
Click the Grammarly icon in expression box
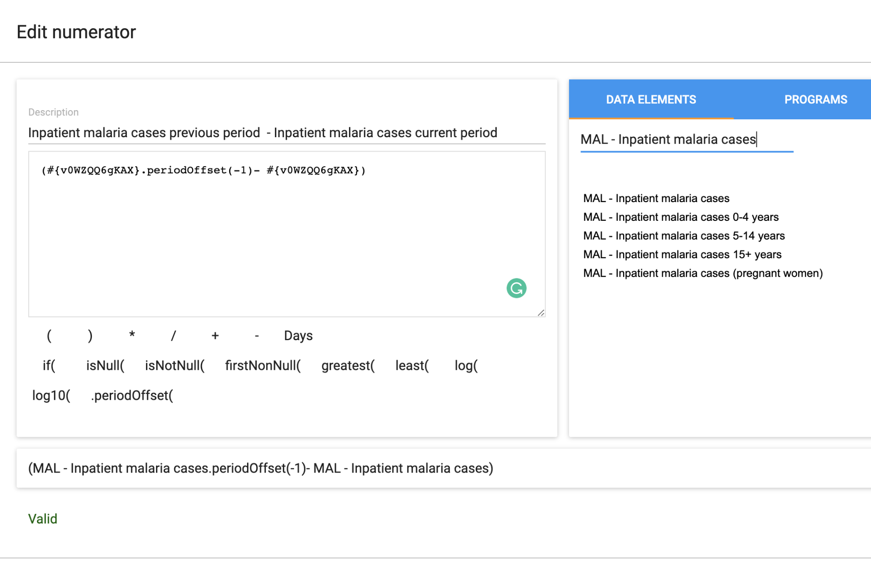click(x=516, y=288)
